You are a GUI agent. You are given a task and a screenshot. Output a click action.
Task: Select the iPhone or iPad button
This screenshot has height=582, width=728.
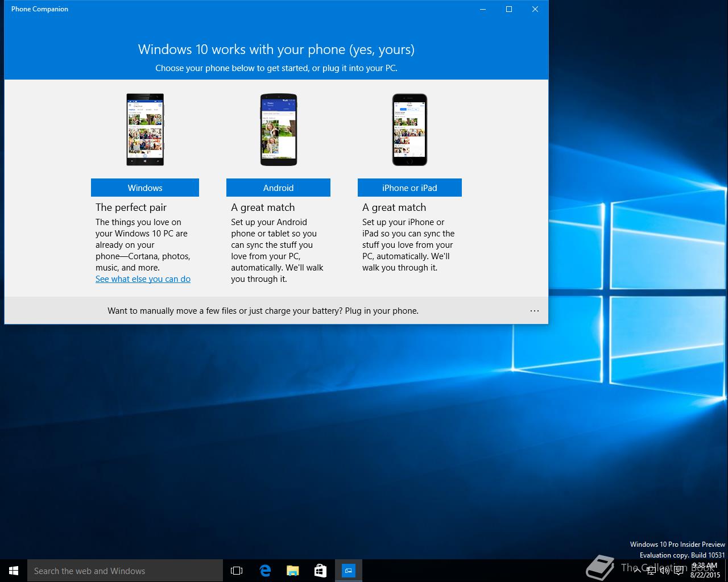tap(409, 188)
